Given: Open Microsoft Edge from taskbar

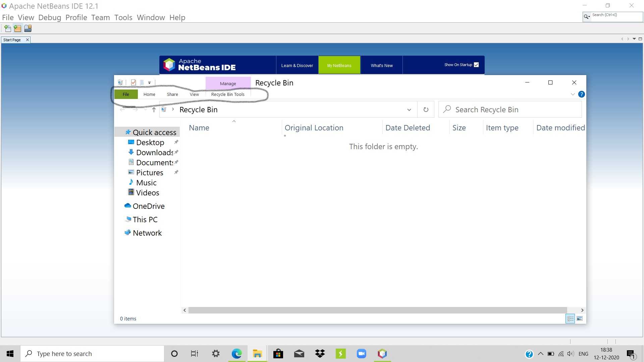Looking at the screenshot, I should click(237, 354).
